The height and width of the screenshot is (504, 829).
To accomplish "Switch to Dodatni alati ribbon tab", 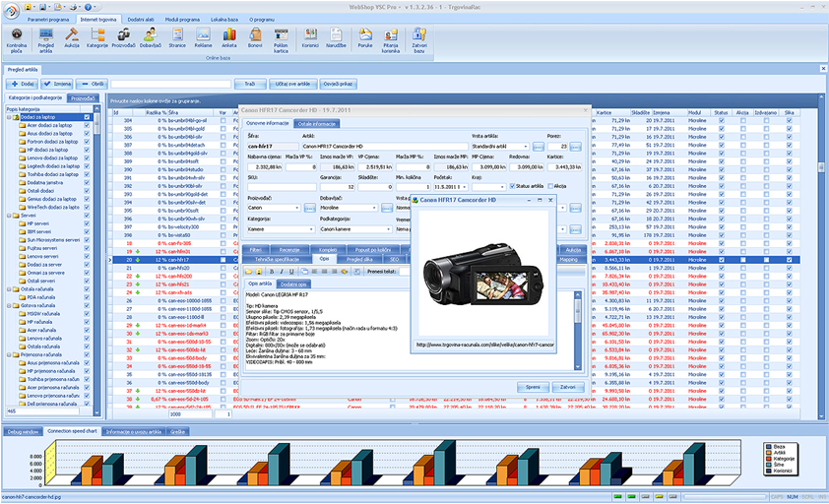I will [141, 20].
